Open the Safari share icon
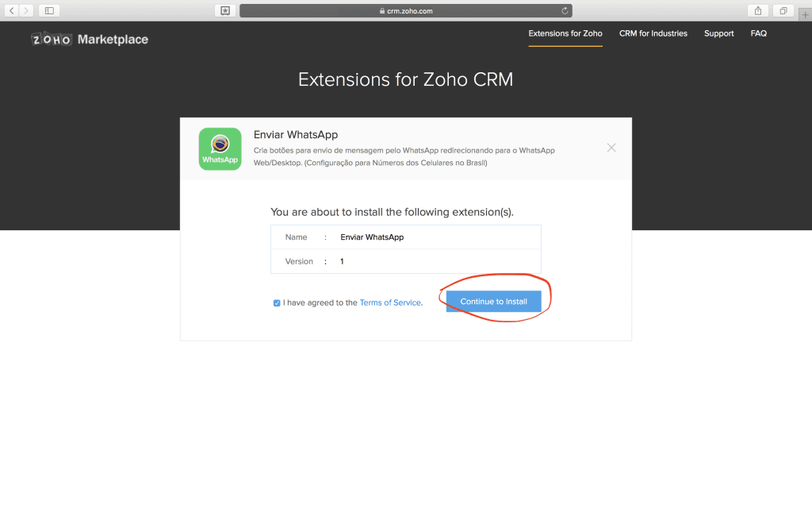812x508 pixels. pyautogui.click(x=758, y=10)
